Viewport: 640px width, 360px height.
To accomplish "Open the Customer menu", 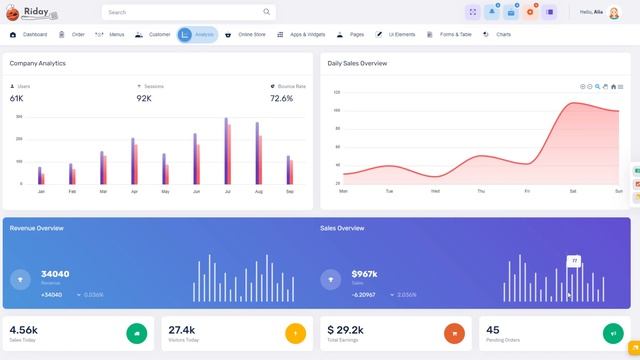I will tap(153, 35).
